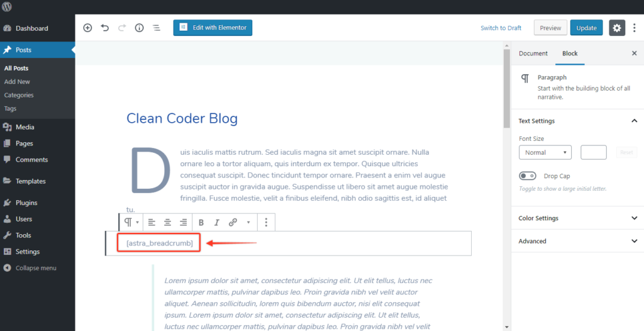Open the settings gear icon
Image resolution: width=644 pixels, height=331 pixels.
[x=616, y=28]
